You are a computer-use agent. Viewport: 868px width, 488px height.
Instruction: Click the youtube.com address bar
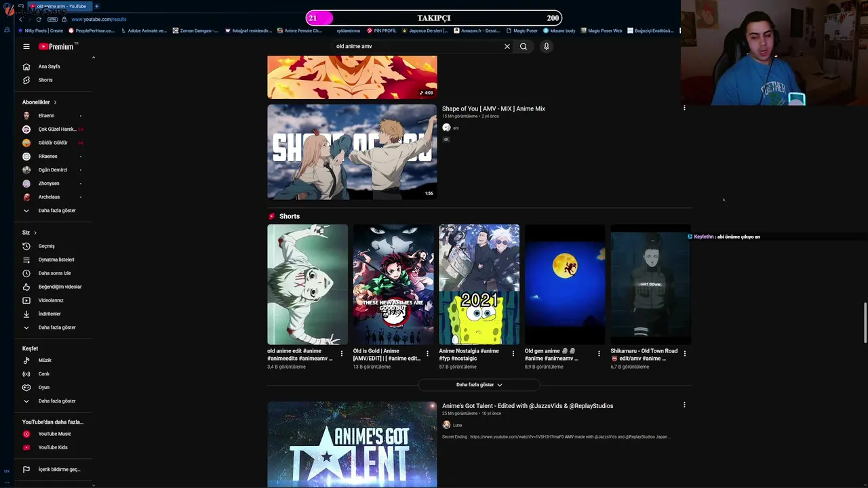[99, 20]
